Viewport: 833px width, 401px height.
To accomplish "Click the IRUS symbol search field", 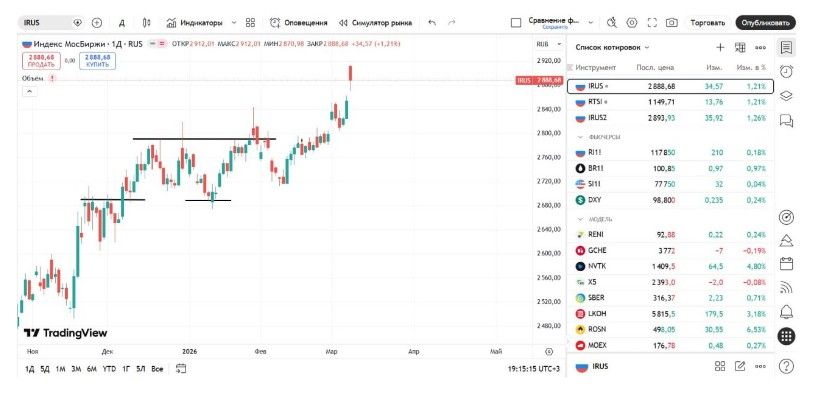I will pos(45,22).
